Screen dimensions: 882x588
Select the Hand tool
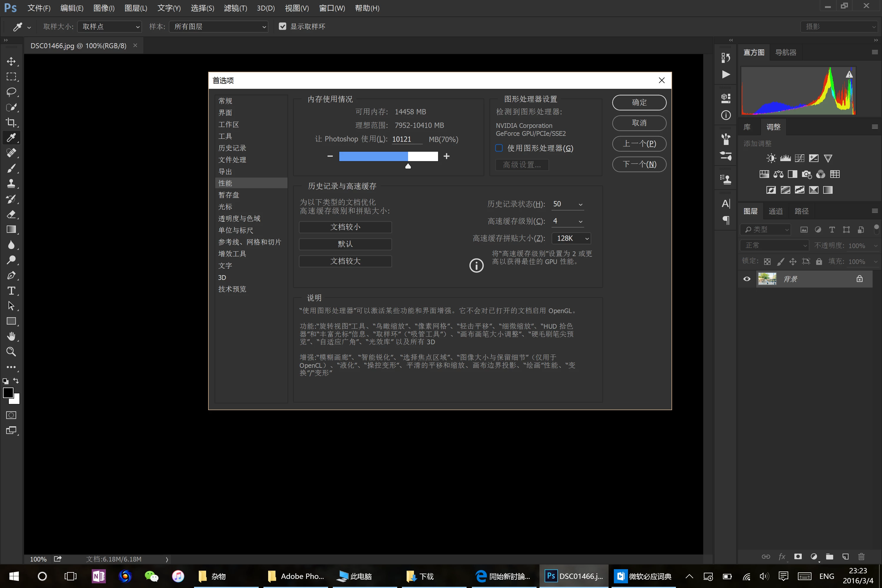(x=11, y=336)
